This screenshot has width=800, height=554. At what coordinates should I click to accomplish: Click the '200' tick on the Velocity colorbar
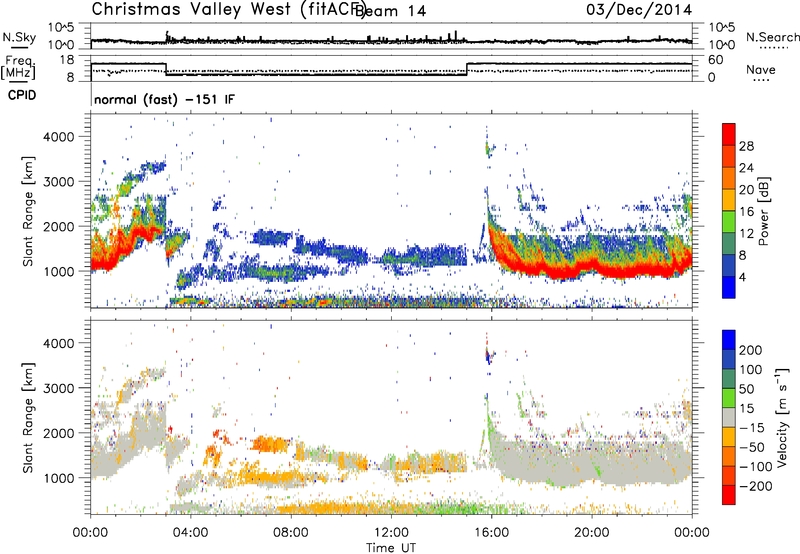(751, 350)
